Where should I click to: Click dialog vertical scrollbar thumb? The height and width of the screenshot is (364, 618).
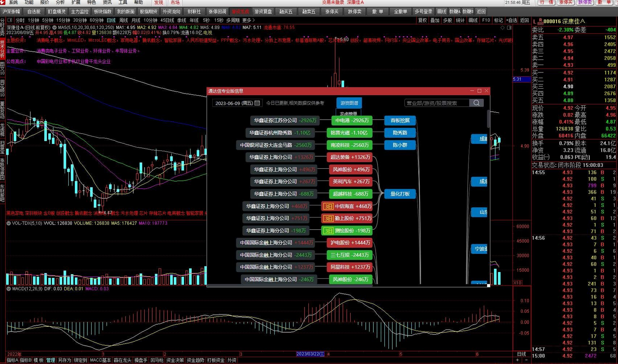488,119
